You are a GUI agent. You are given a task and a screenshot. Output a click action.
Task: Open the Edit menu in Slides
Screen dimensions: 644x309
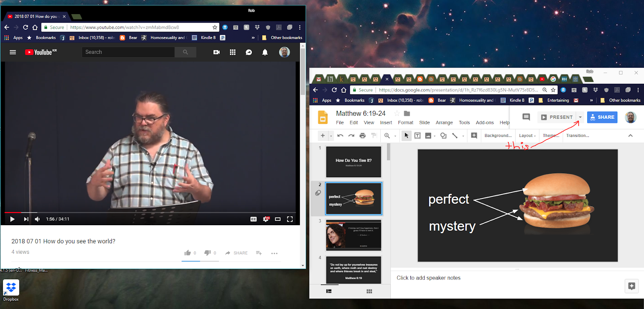pyautogui.click(x=354, y=122)
